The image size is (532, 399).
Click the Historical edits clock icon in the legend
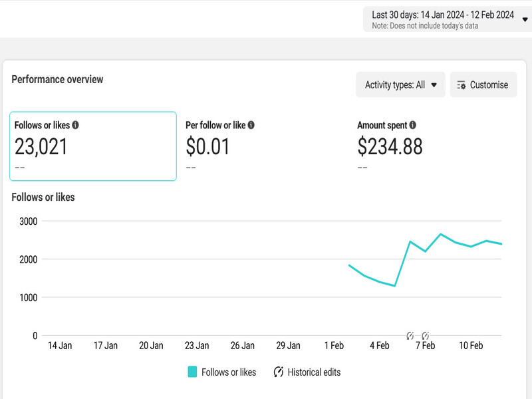click(278, 372)
